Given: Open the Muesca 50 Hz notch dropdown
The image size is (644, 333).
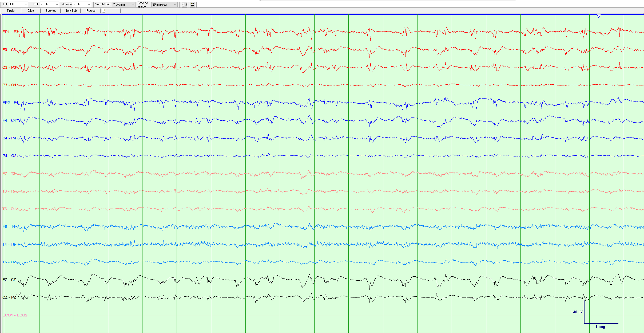Looking at the screenshot, I should click(x=81, y=4).
